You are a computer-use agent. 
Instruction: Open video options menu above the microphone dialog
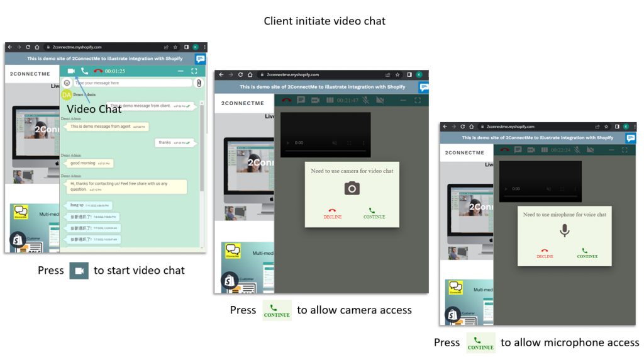click(575, 189)
